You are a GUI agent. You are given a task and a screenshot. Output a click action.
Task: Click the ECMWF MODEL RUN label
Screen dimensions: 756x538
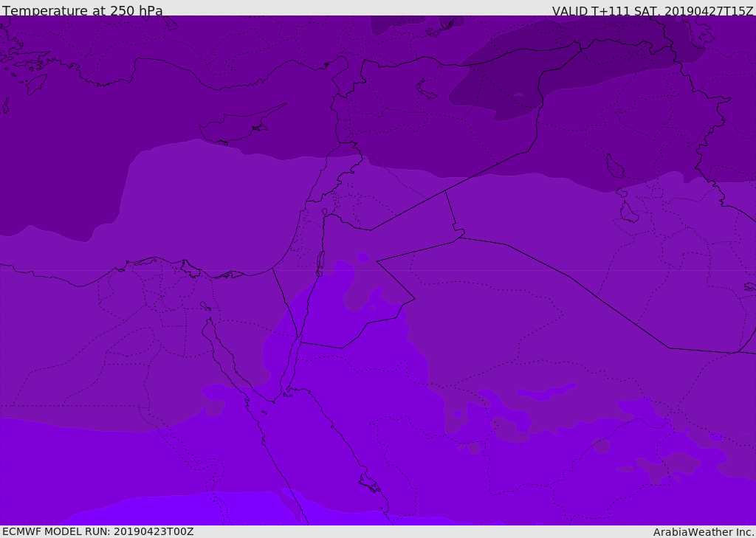(97, 531)
